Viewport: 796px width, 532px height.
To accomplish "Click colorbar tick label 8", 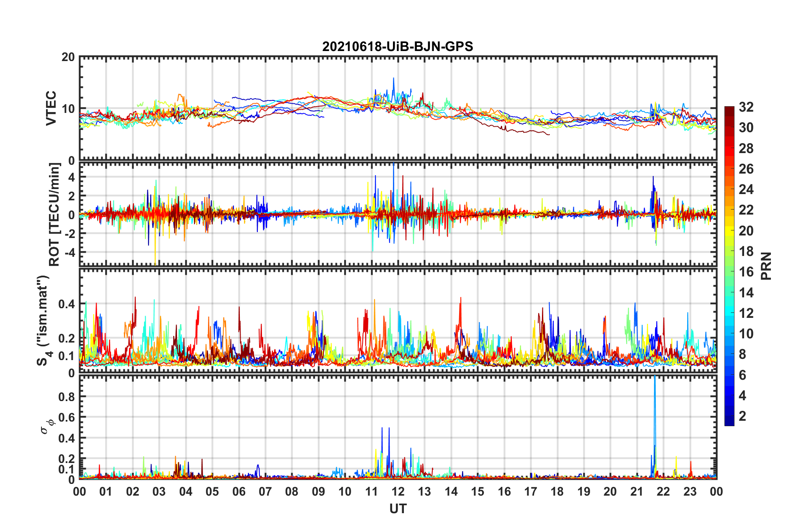I will [742, 354].
